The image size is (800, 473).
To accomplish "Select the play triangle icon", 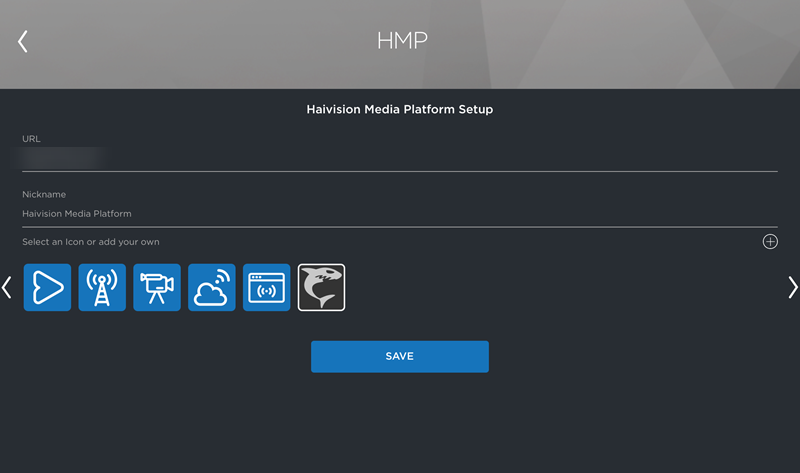I will (48, 288).
